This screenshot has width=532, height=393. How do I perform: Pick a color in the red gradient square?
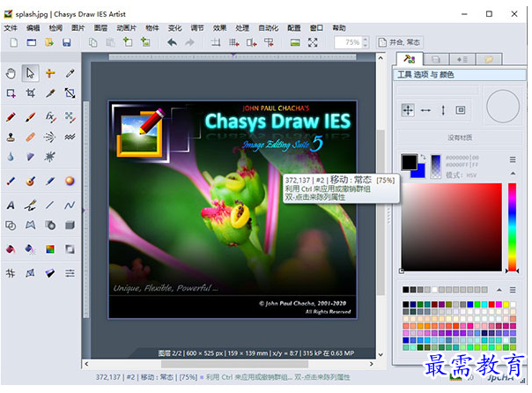tap(451, 227)
